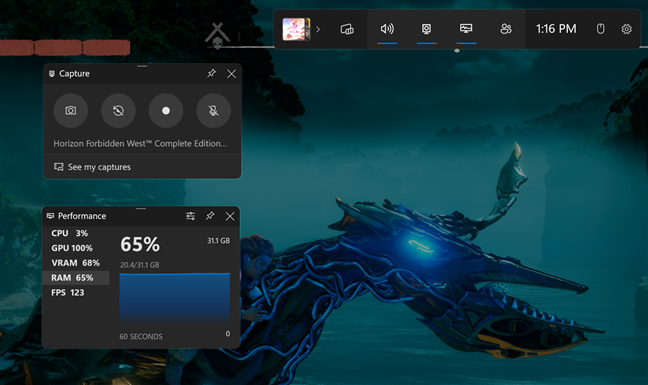Open the game thumbnail in Game Bar

(x=296, y=29)
